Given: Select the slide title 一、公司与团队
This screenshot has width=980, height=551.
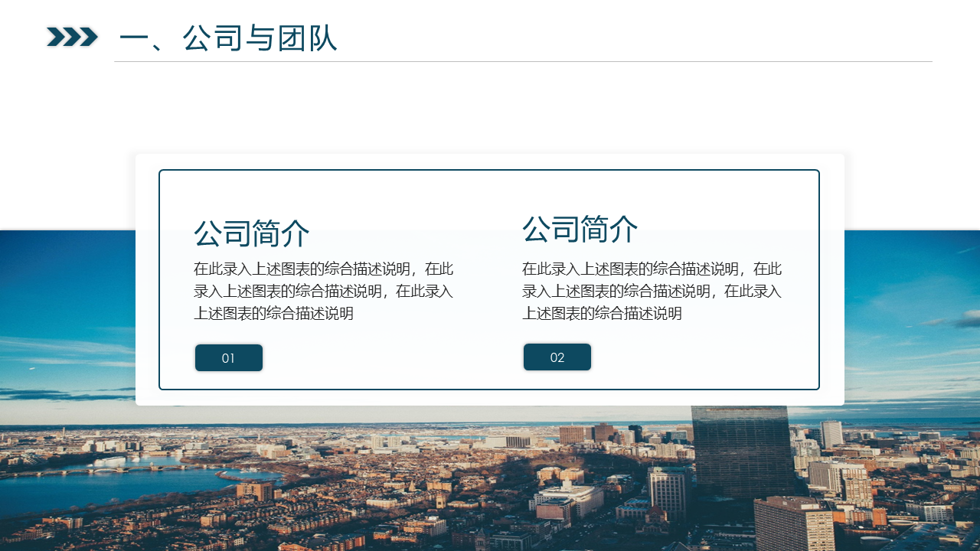Looking at the screenshot, I should (x=228, y=38).
